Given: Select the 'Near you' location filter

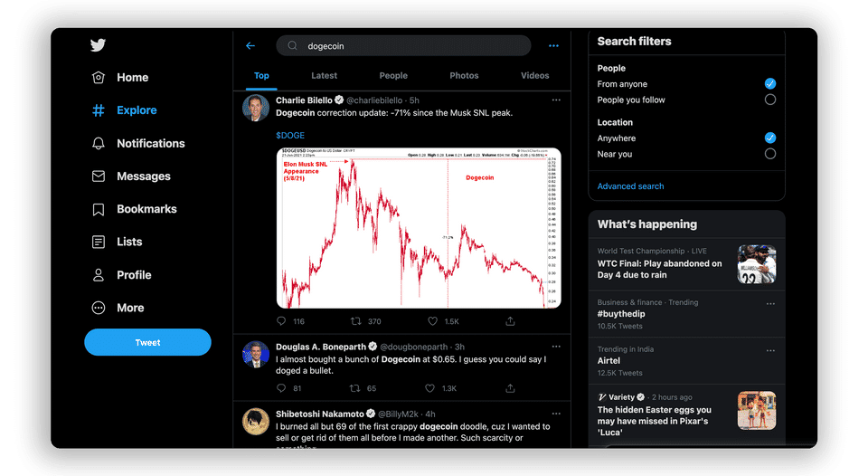Looking at the screenshot, I should [769, 154].
